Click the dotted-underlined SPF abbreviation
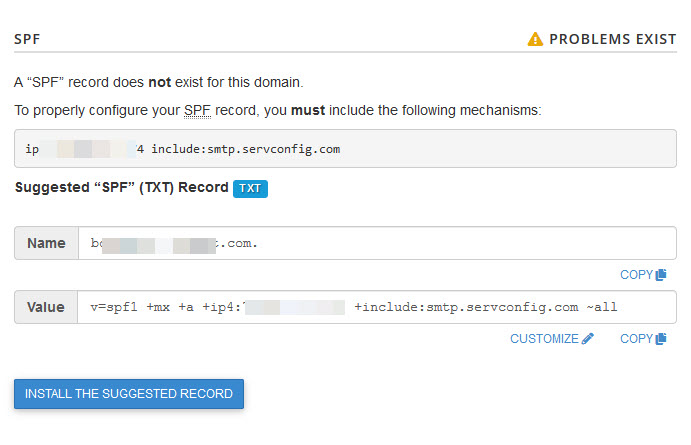Viewport: 691px width, 445px height. coord(196,110)
